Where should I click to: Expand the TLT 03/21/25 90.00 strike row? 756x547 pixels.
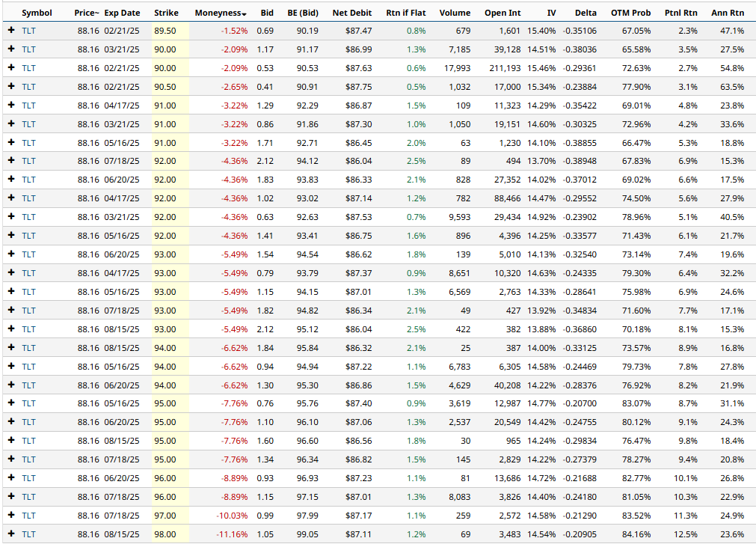(x=11, y=49)
